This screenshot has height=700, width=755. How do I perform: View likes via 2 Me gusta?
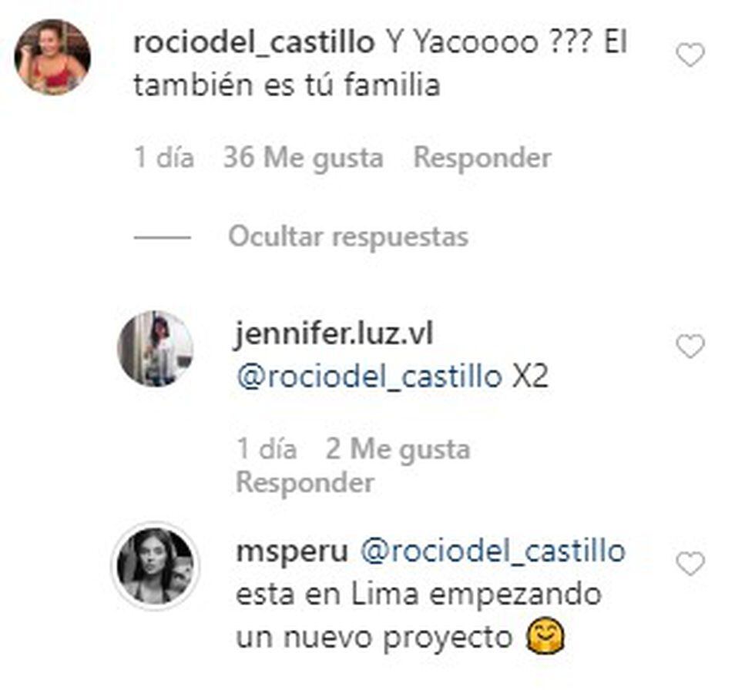tap(398, 449)
